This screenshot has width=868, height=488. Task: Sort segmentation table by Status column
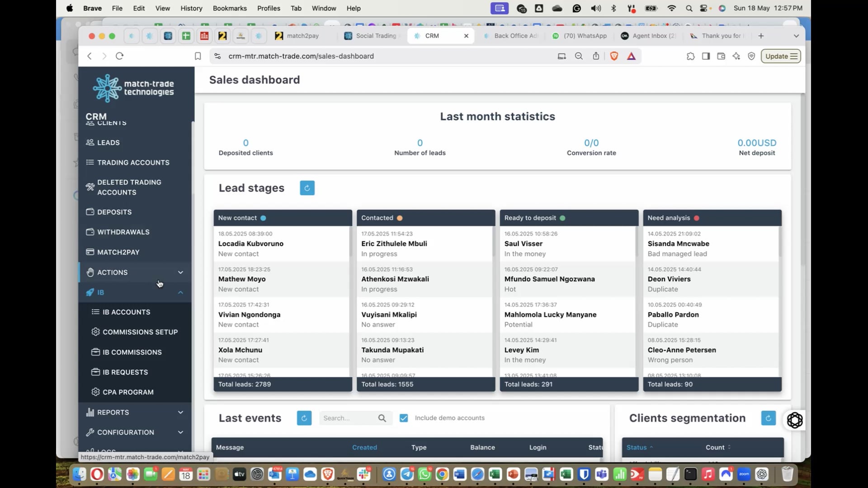pyautogui.click(x=640, y=447)
